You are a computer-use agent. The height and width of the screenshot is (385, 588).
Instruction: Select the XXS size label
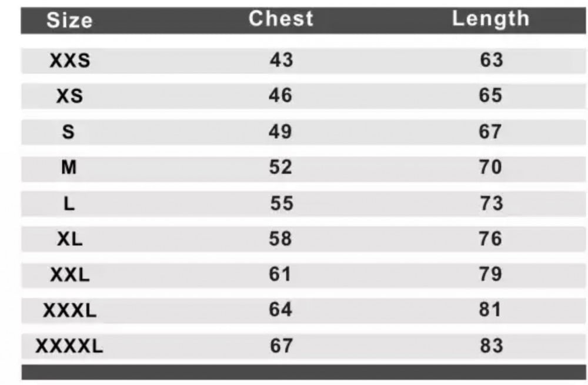click(x=69, y=61)
